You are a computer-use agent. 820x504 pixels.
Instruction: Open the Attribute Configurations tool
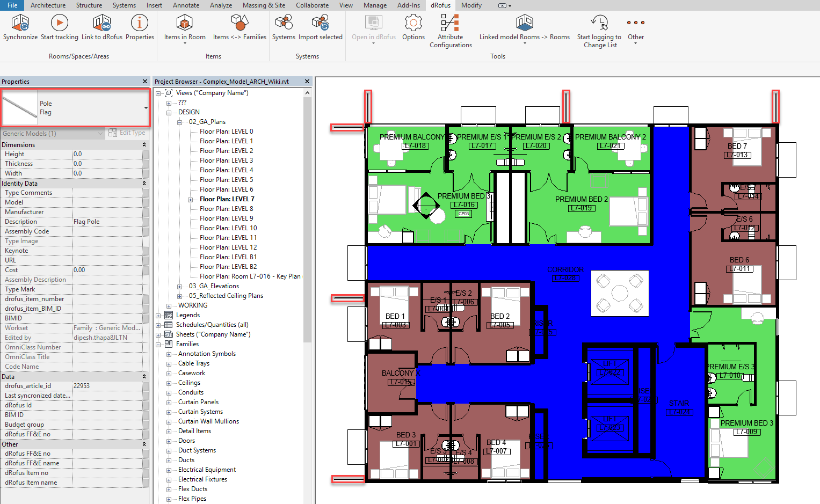pyautogui.click(x=450, y=24)
